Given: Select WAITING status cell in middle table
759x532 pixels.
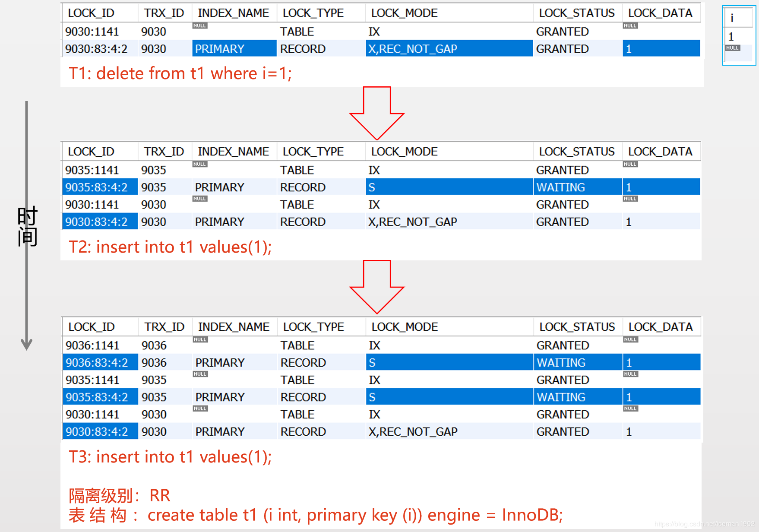Looking at the screenshot, I should coord(577,187).
